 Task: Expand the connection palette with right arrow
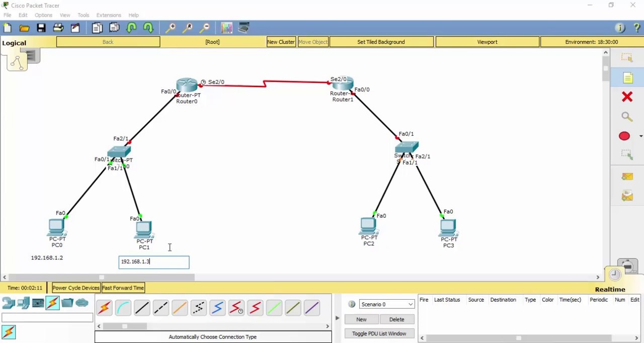[328, 326]
